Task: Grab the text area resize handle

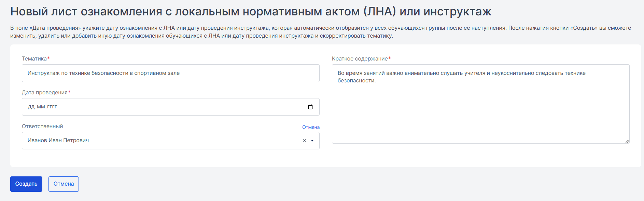Action: tap(627, 141)
